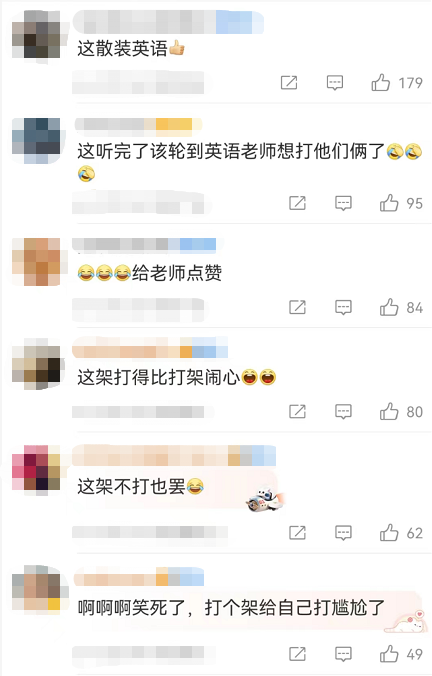432x676 pixels.
Task: Share the 这散装英语 comment
Action: coord(289,82)
